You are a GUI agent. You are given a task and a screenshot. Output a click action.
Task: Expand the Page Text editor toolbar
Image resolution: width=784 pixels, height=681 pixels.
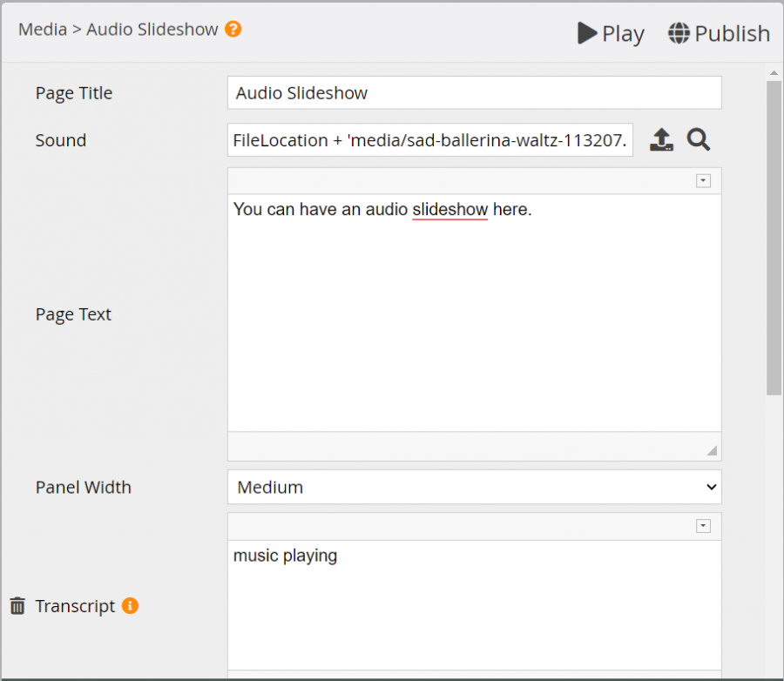(x=703, y=180)
